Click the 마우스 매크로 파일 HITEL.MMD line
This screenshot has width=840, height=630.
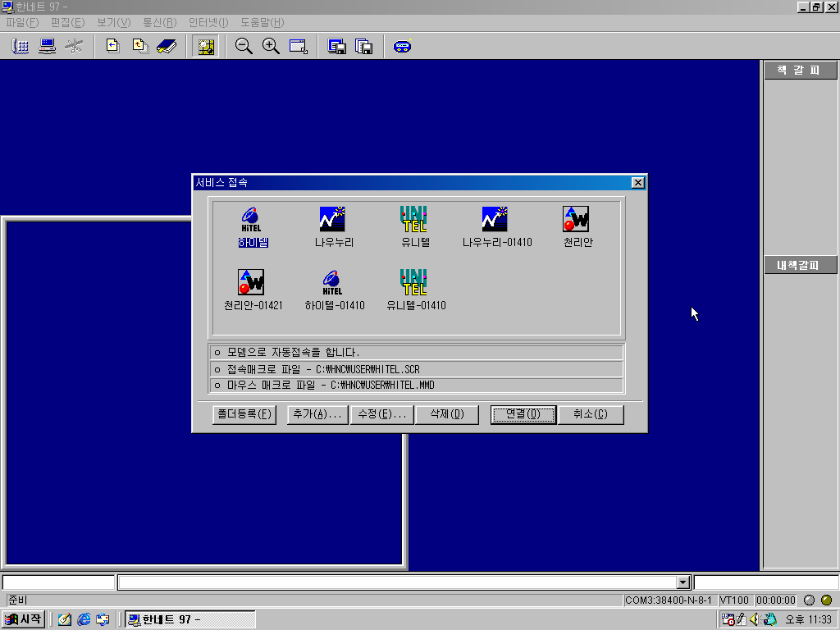417,386
